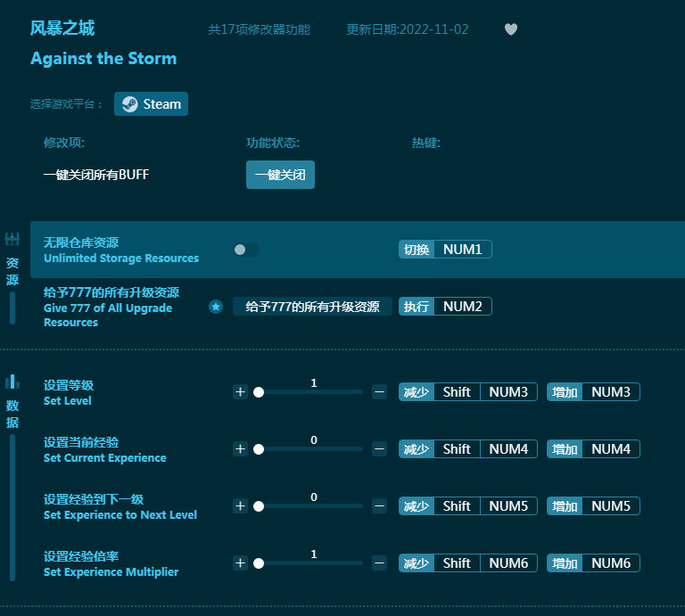Click the 一键关闭 button
This screenshot has width=685, height=616.
coord(280,175)
